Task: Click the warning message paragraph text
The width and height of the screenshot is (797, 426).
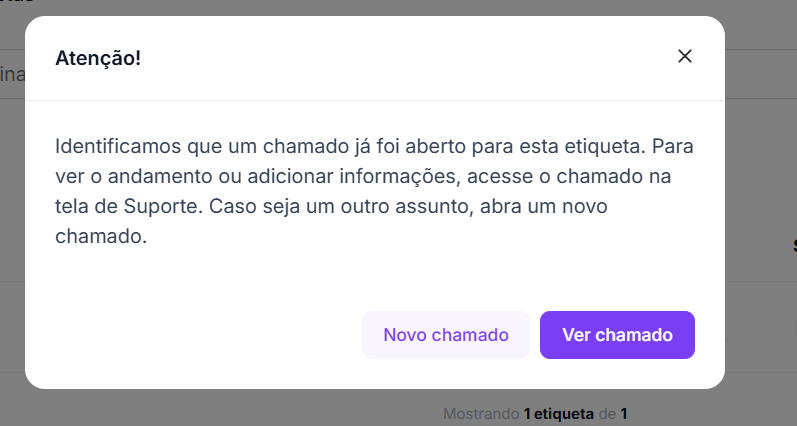Action: [x=374, y=193]
